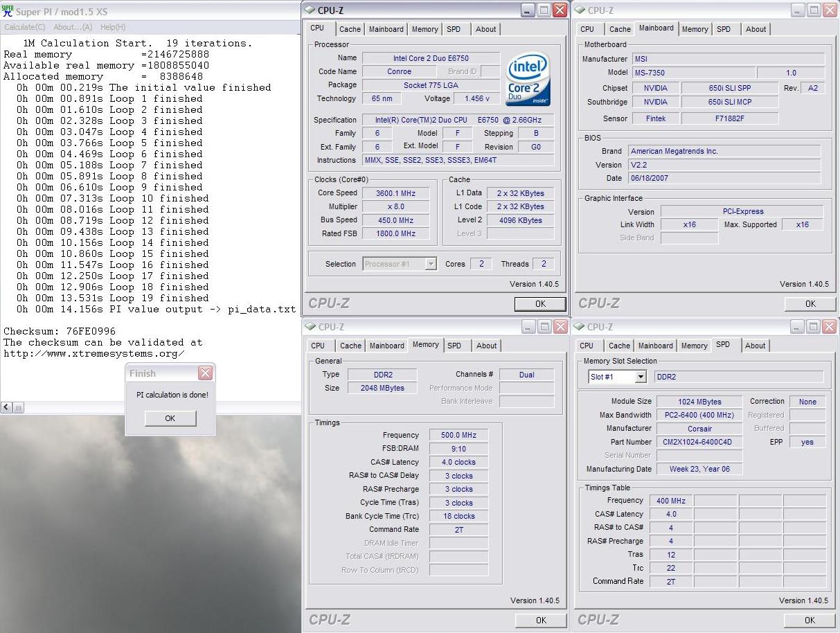The height and width of the screenshot is (633, 840).
Task: Click the SPD Module Size 1024 MBytes field
Action: tap(699, 402)
